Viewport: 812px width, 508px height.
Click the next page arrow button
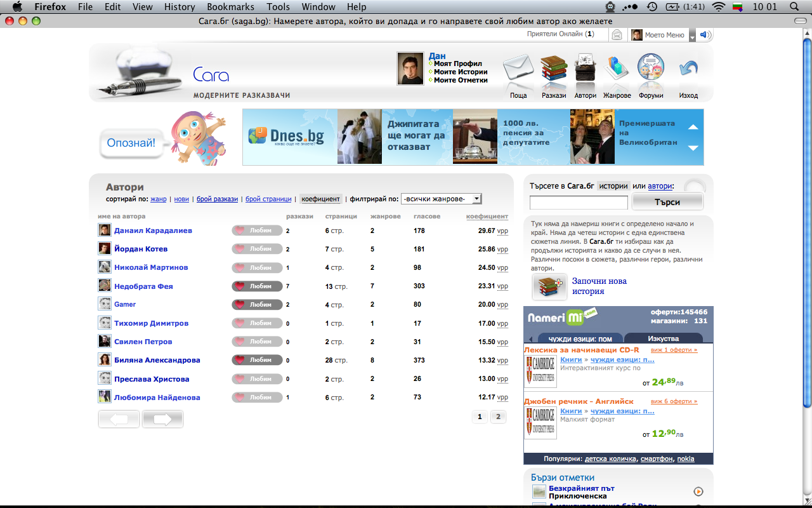(x=162, y=419)
